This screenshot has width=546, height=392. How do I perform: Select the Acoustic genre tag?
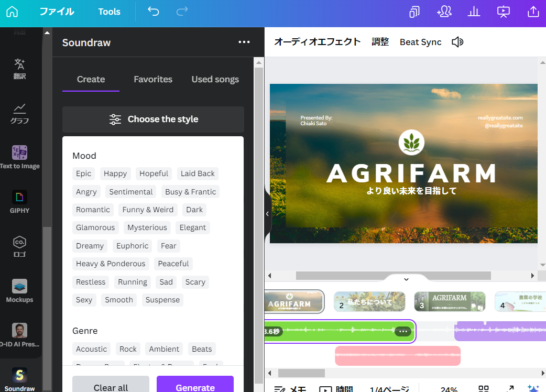(x=92, y=349)
